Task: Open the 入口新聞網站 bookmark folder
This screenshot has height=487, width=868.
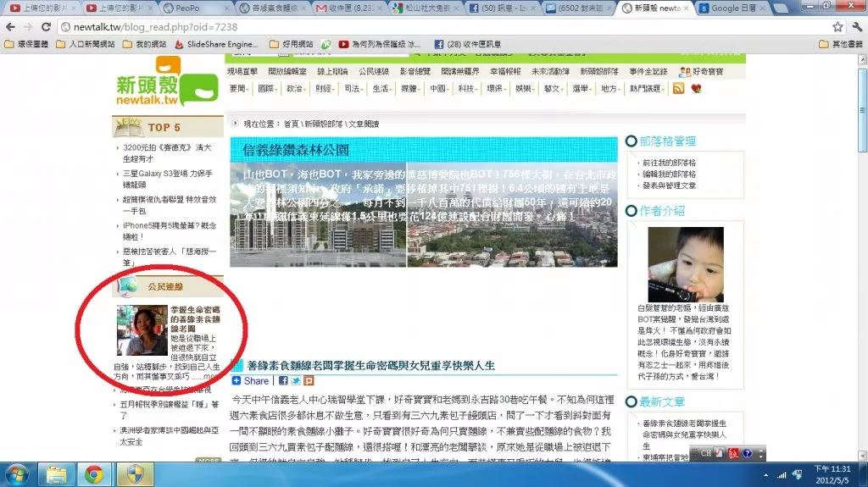Action: click(x=86, y=44)
